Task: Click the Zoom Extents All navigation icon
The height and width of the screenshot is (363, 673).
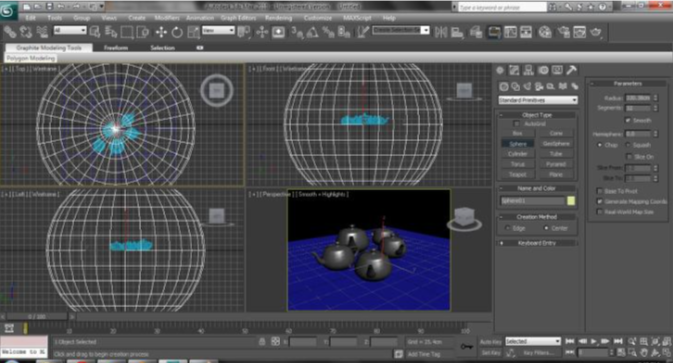Action: click(x=666, y=342)
